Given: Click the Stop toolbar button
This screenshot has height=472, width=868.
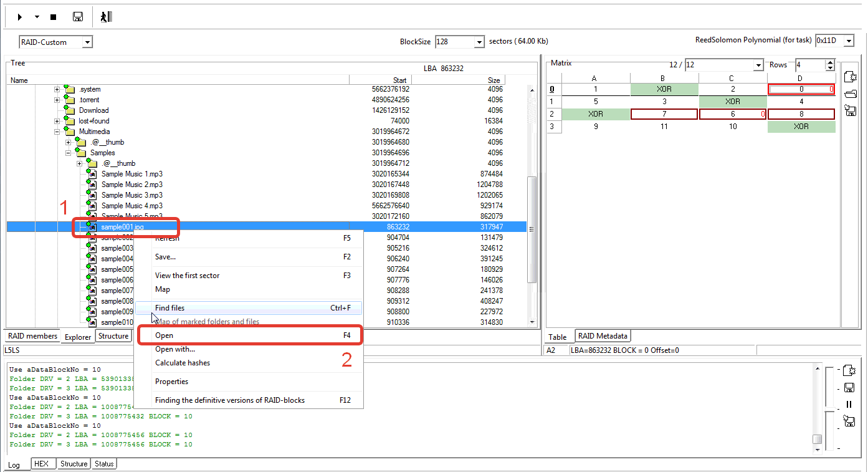Looking at the screenshot, I should (x=53, y=17).
